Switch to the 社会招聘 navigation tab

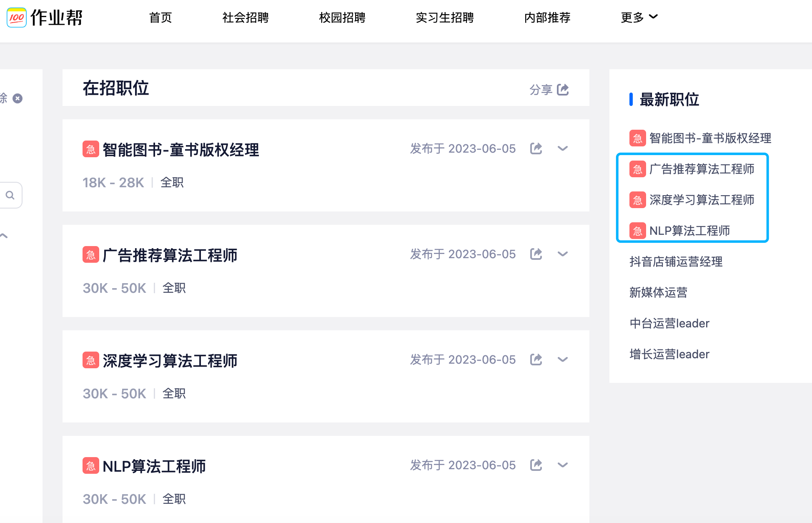(246, 18)
